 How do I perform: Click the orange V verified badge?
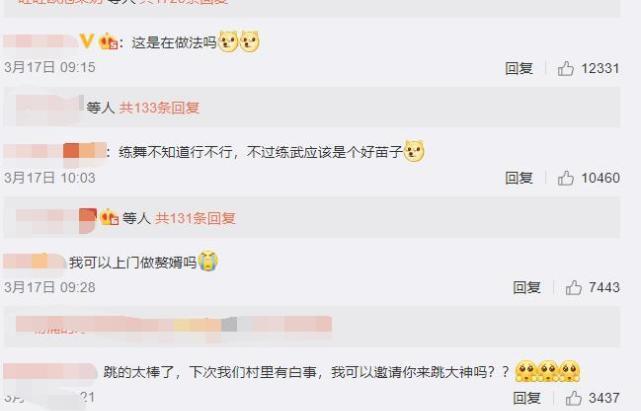(87, 41)
